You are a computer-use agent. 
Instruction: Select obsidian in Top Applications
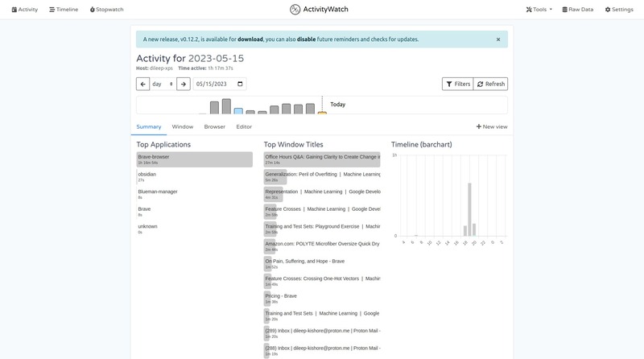[194, 176]
